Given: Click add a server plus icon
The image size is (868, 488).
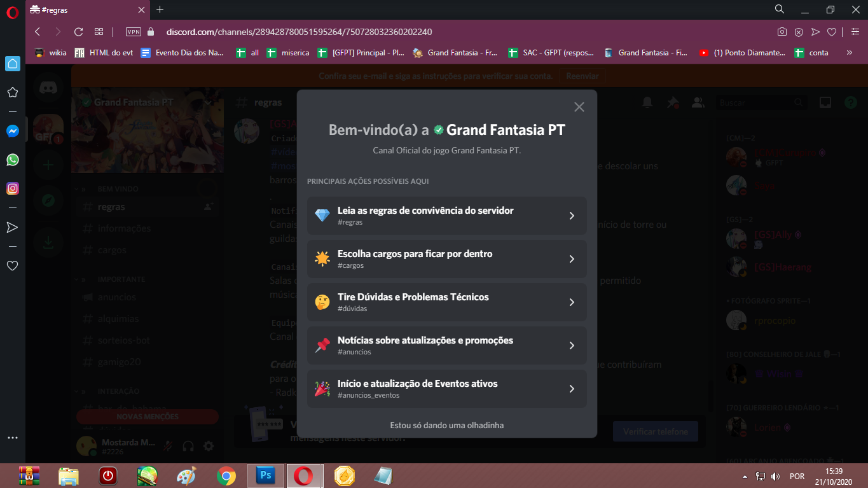Looking at the screenshot, I should [x=48, y=165].
